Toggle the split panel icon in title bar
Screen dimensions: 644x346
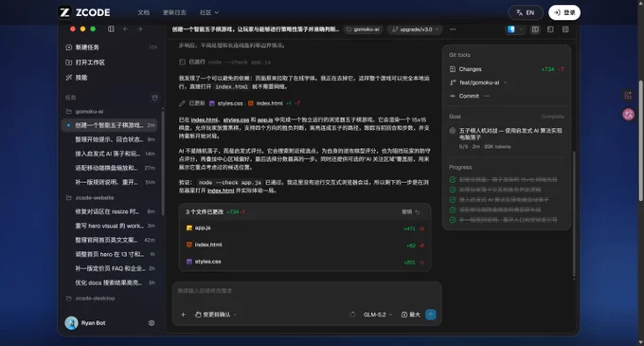(535, 29)
